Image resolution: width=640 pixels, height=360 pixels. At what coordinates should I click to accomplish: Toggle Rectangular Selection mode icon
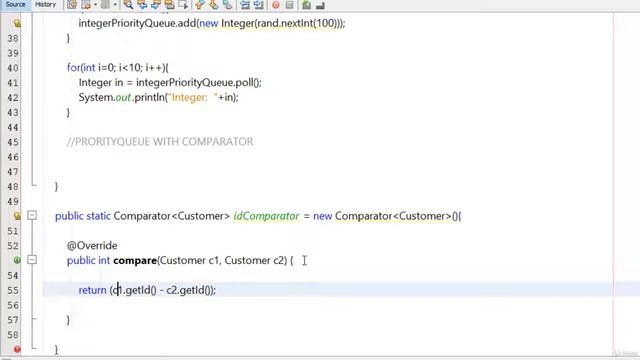tap(183, 5)
